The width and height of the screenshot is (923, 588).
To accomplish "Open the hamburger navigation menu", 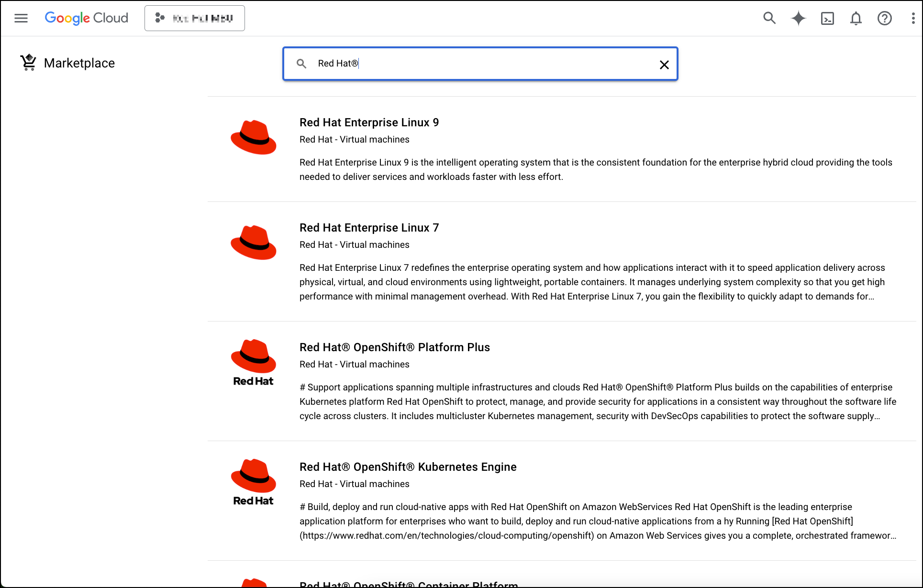I will [x=21, y=18].
